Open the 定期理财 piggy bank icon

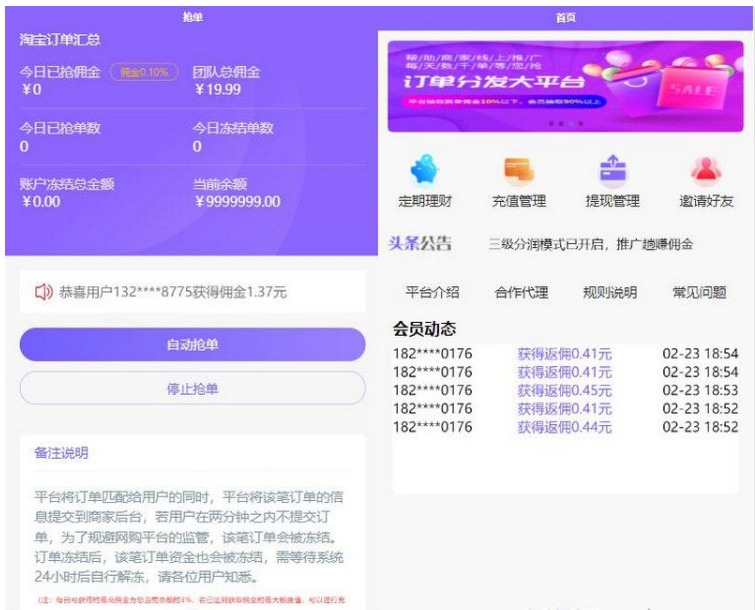(x=425, y=170)
